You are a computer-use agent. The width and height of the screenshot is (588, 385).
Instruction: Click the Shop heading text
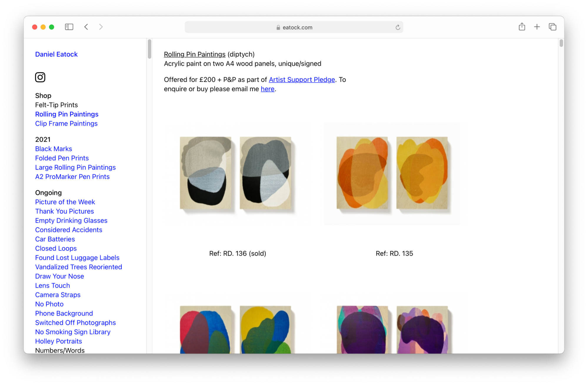(x=43, y=96)
